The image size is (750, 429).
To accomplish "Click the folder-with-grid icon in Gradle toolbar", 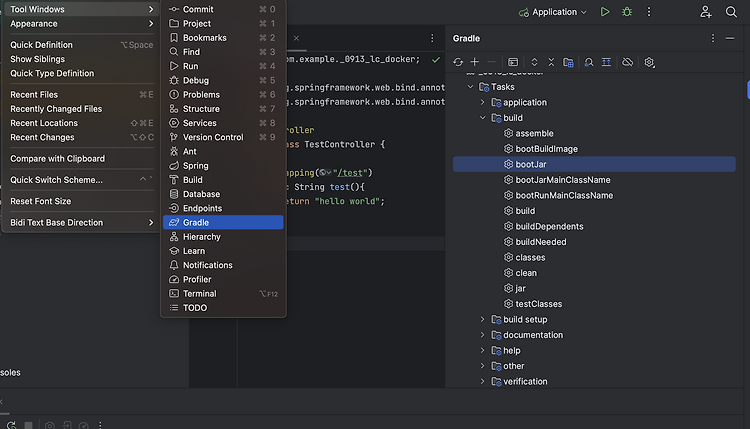I will coord(568,62).
